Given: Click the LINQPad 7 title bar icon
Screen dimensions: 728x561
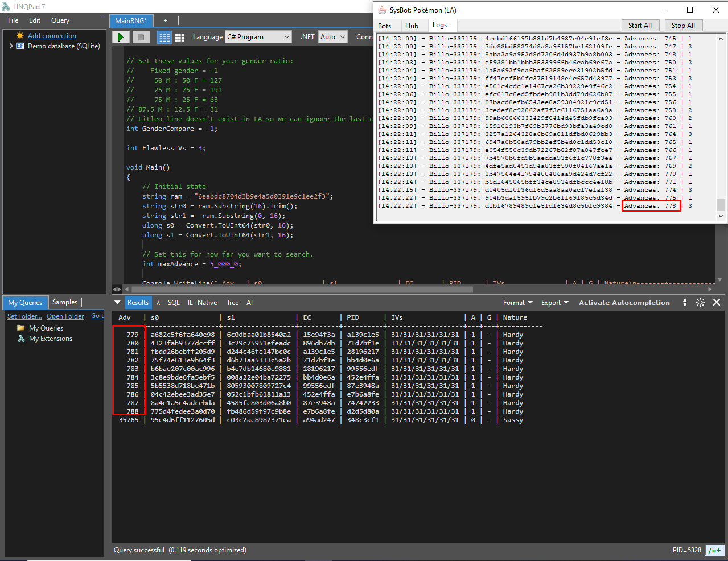Looking at the screenshot, I should click(x=7, y=6).
